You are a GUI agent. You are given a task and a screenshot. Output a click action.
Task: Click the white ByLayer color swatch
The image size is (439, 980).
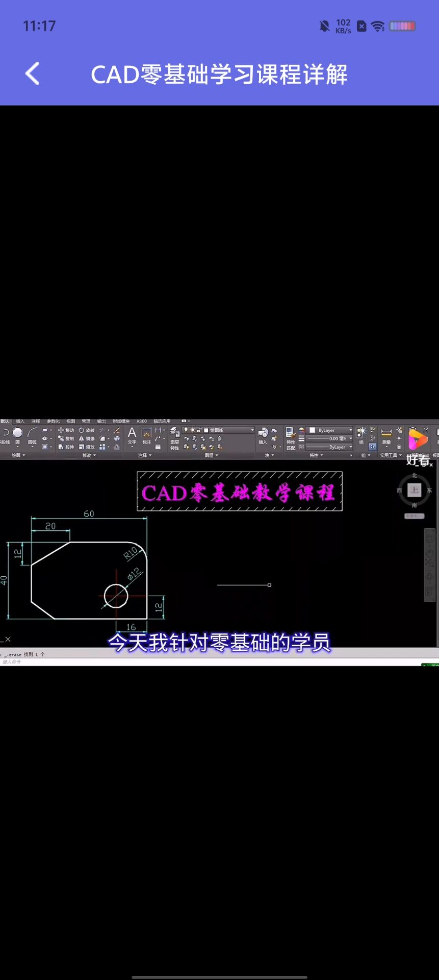click(x=313, y=430)
